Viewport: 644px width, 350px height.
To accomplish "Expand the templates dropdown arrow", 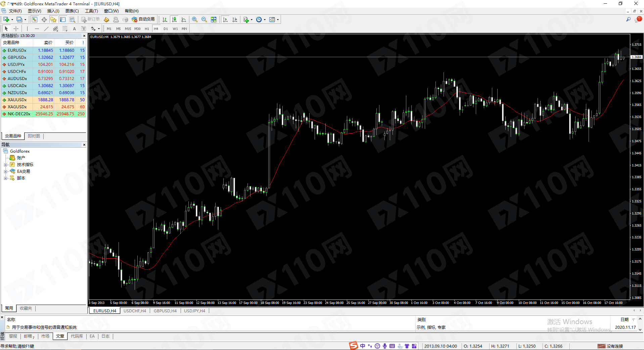I will pyautogui.click(x=278, y=20).
